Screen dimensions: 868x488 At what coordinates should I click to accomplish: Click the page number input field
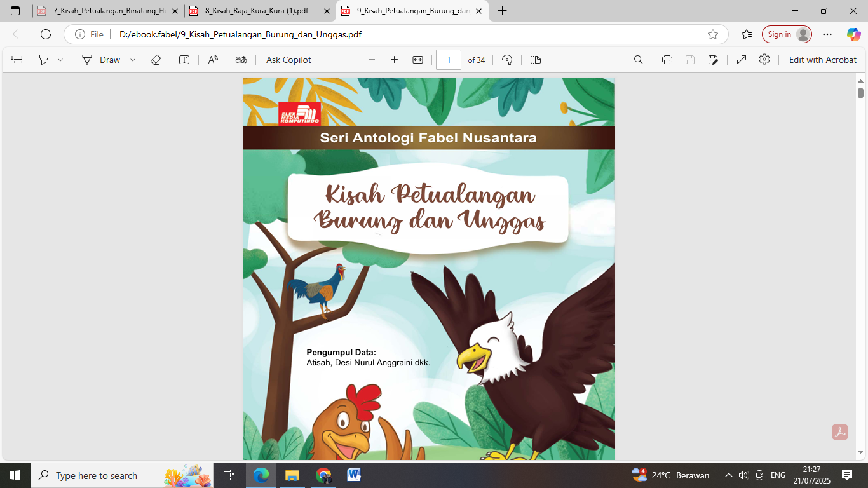pos(449,59)
